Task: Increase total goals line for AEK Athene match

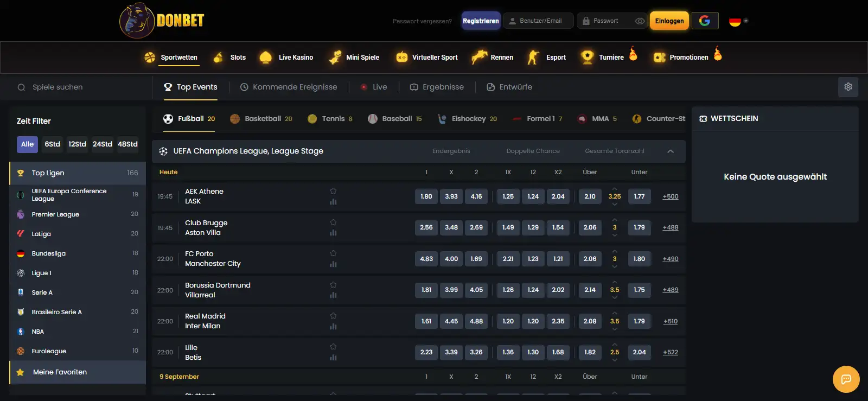Action: [x=615, y=189]
